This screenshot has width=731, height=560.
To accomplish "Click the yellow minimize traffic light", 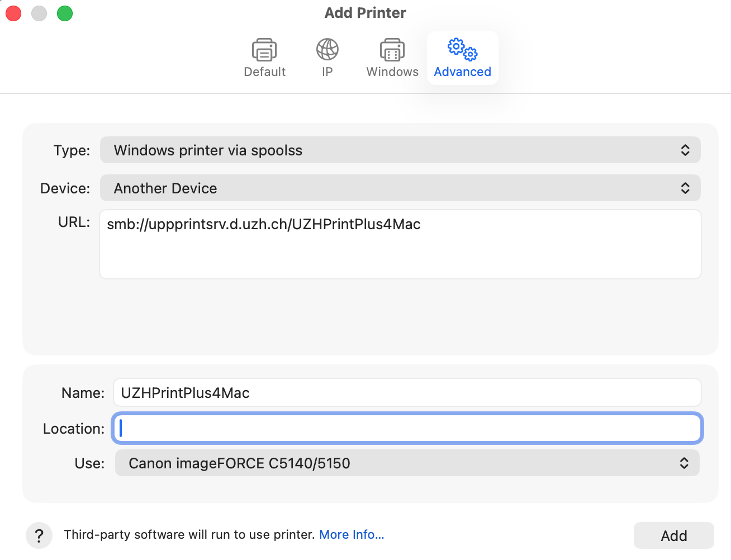I will click(39, 13).
